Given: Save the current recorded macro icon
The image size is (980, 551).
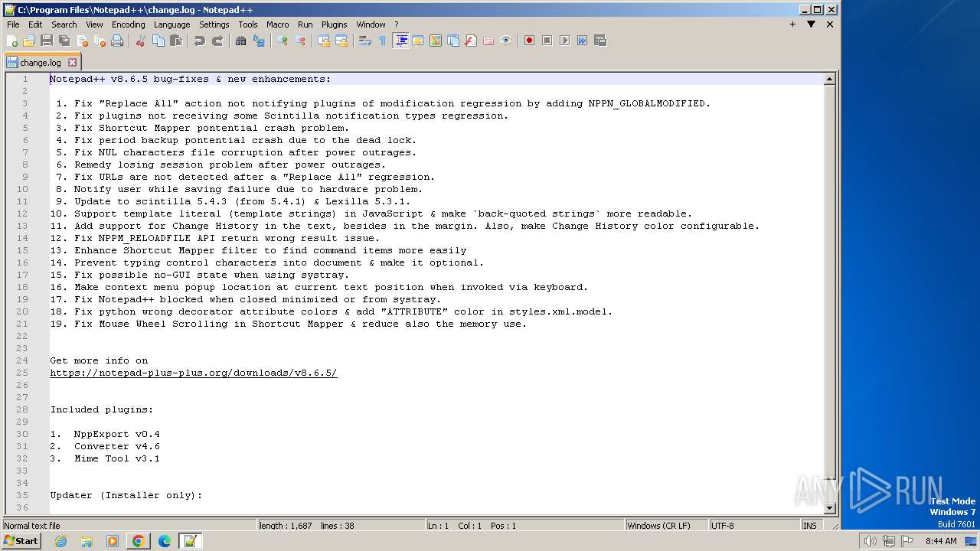Looking at the screenshot, I should coord(600,41).
